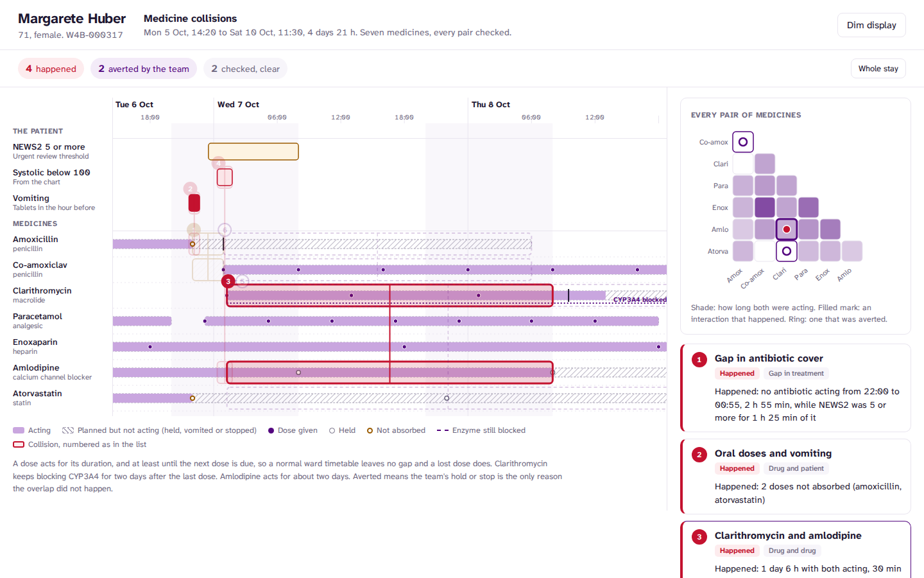Click the 'Wed 7 Oct' date header

[x=238, y=105]
